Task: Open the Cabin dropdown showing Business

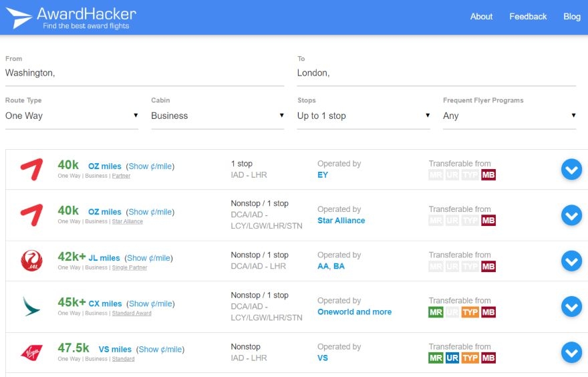Action: [x=218, y=116]
